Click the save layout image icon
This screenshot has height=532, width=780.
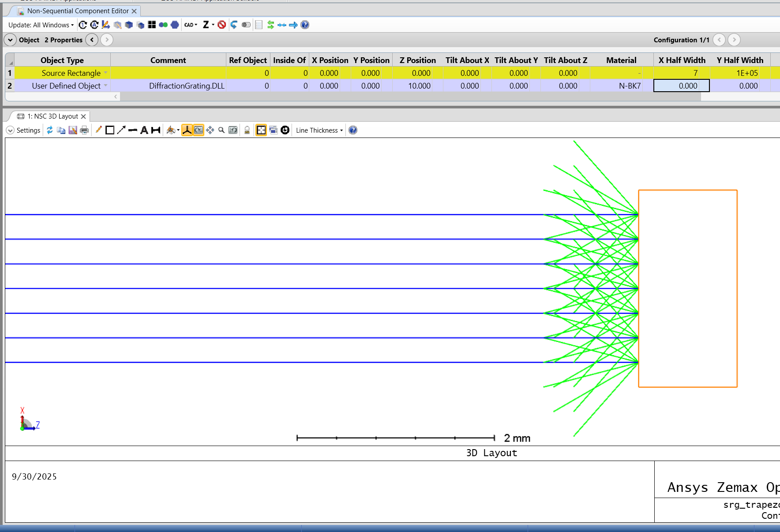73,130
